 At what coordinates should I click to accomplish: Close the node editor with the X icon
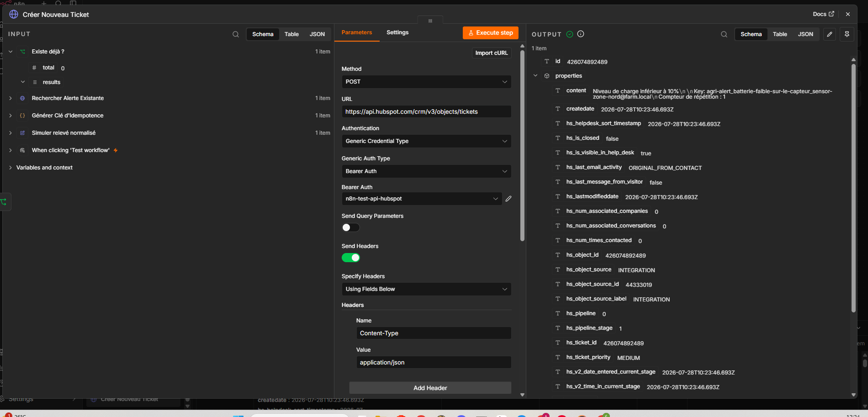coord(848,14)
